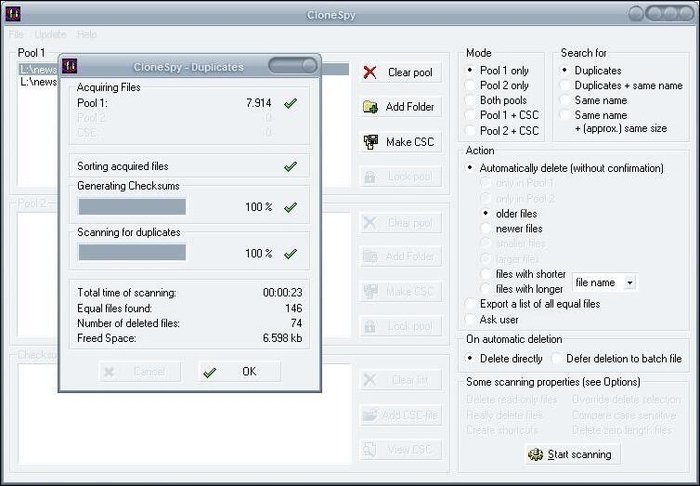Confirm the results with OK button
Screen dimensions: 700x486
240,372
